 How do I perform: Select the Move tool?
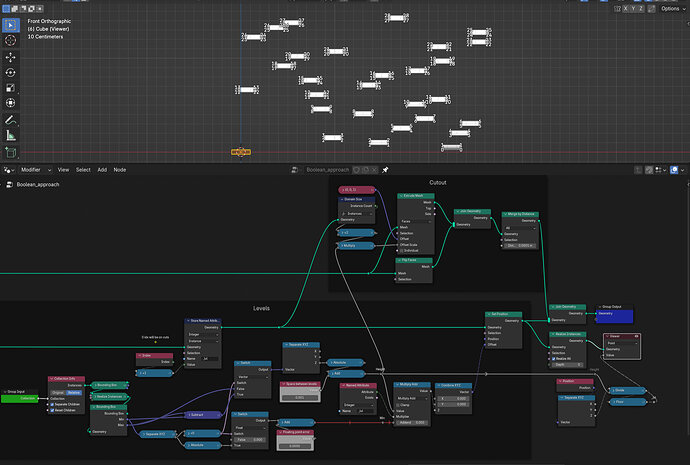[x=11, y=57]
